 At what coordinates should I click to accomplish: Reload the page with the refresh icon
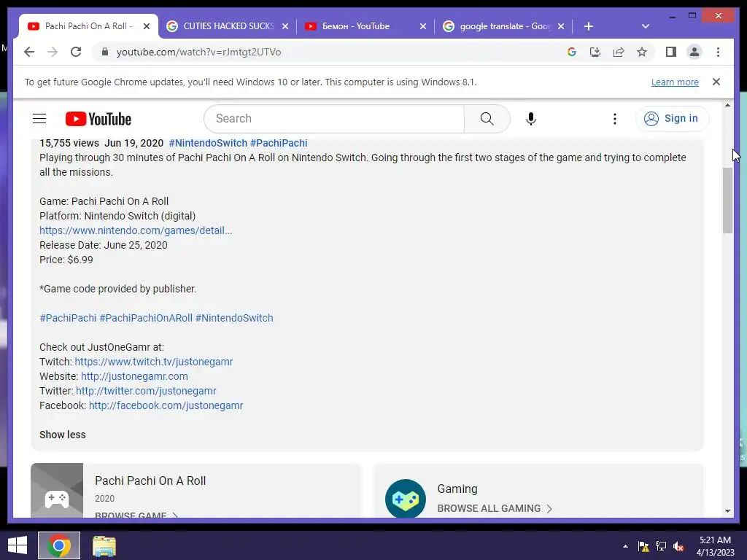(76, 52)
